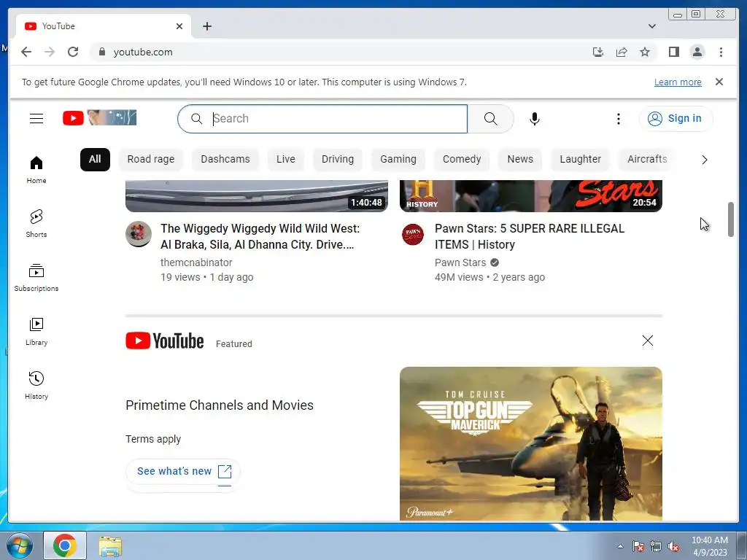Click the network tray icon

pos(656,546)
